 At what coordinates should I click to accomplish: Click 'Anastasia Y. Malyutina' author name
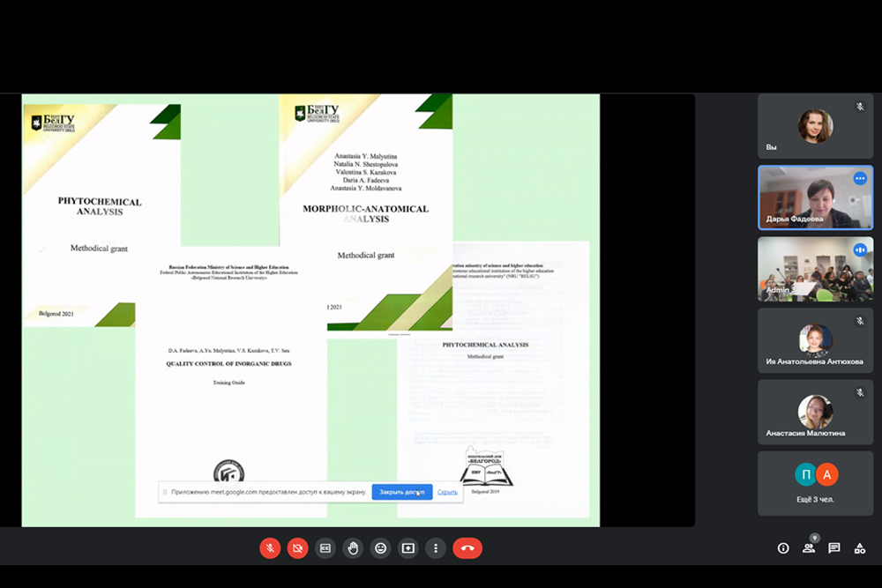366,156
